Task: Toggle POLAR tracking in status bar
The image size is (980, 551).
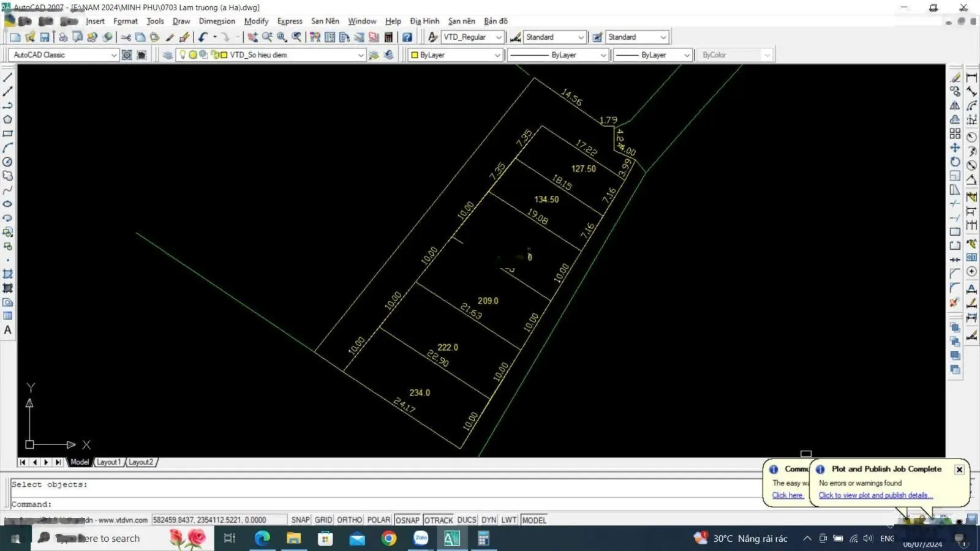Action: click(379, 520)
